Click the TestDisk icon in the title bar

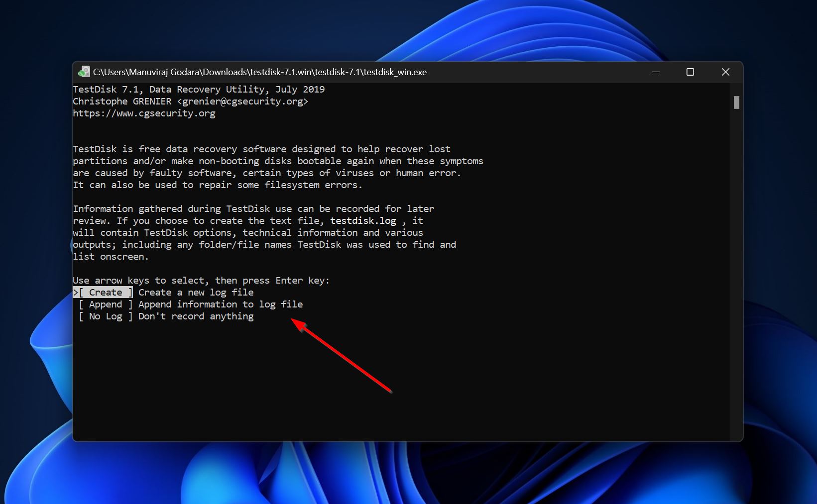(84, 72)
